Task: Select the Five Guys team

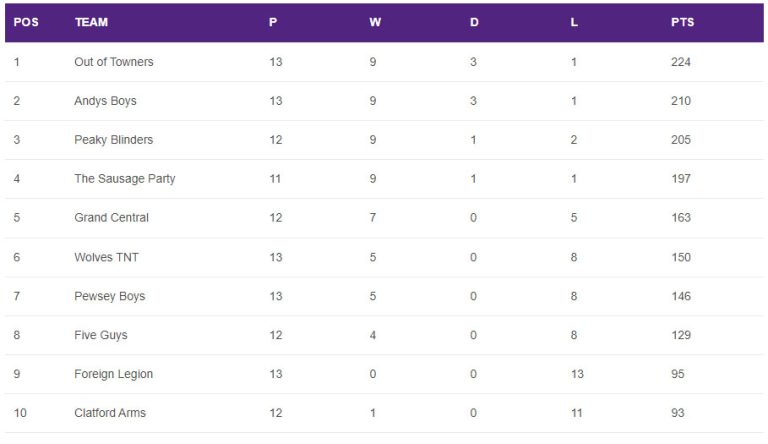Action: [x=101, y=335]
